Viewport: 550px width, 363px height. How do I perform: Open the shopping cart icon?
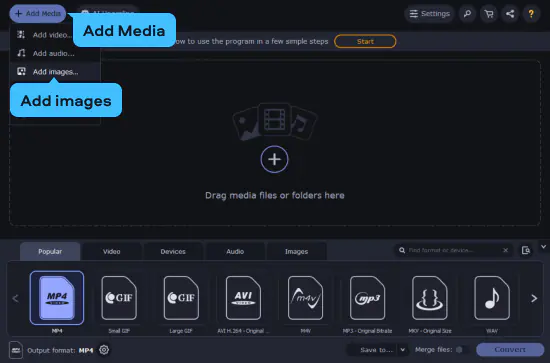pos(489,14)
